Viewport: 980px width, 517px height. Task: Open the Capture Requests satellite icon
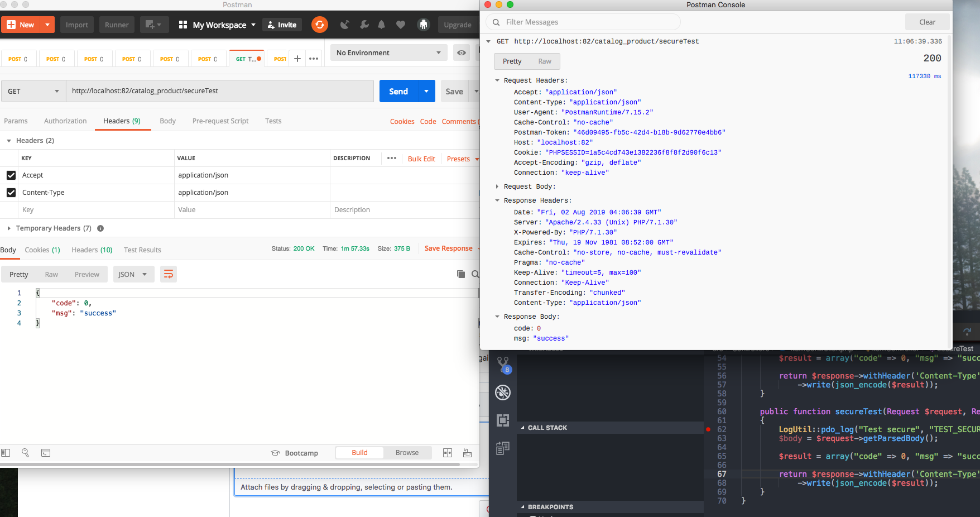coord(344,25)
